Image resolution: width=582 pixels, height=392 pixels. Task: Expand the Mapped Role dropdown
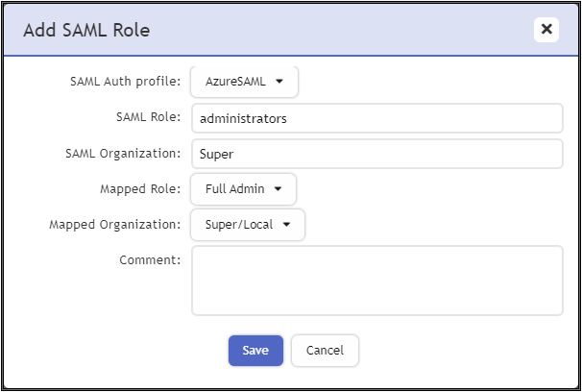(x=243, y=189)
